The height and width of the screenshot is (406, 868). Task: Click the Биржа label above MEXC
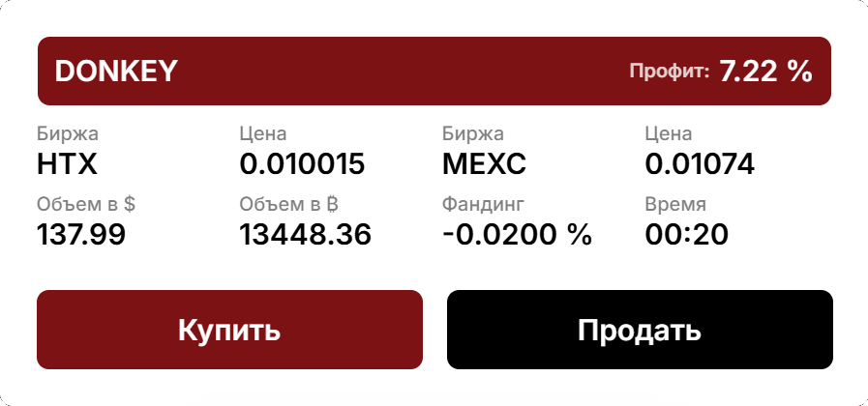click(473, 134)
